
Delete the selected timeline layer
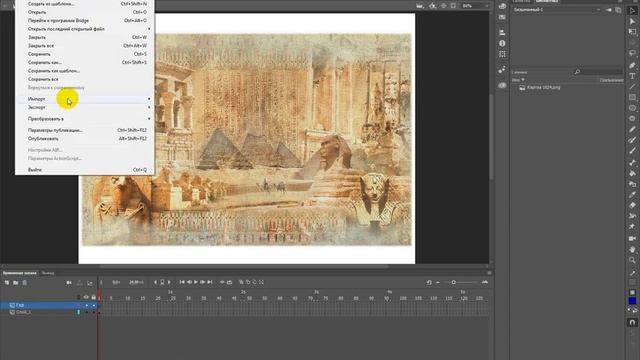24,282
